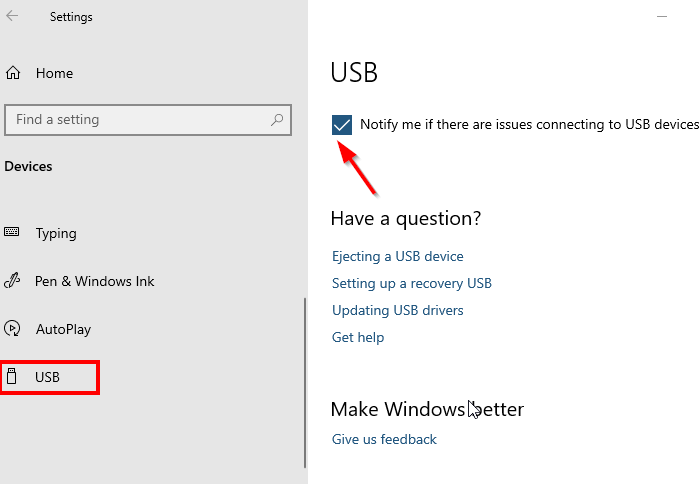This screenshot has width=700, height=484.
Task: Click the USB drive icon
Action: (x=12, y=377)
